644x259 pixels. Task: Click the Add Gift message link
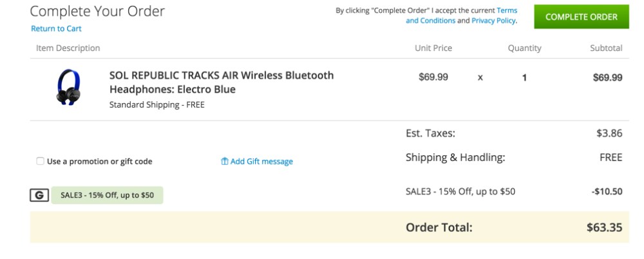pos(261,162)
